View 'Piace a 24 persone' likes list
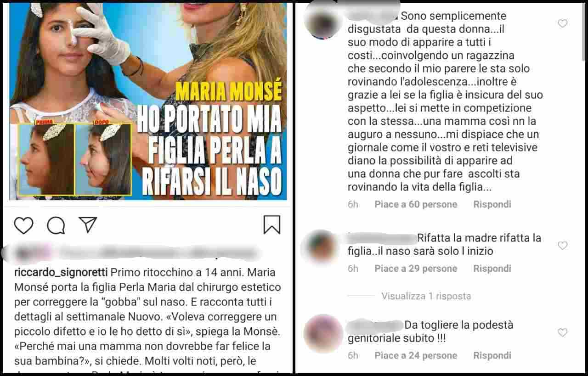This screenshot has width=588, height=376. pyautogui.click(x=416, y=355)
